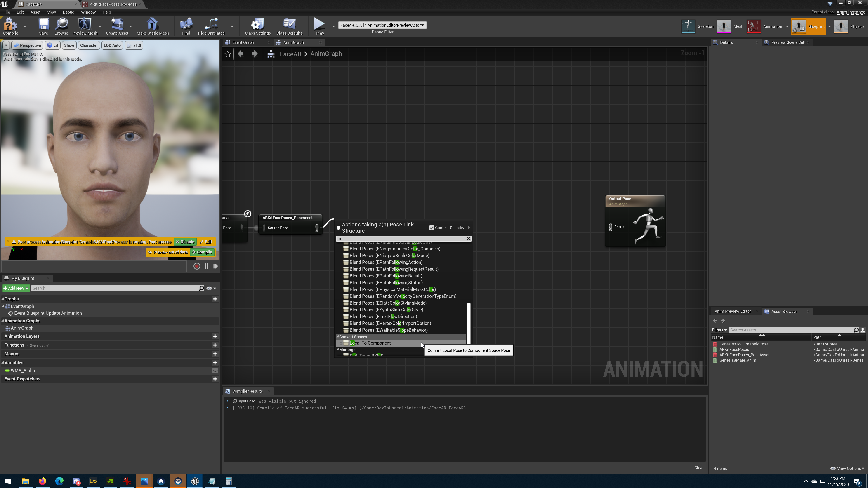This screenshot has width=868, height=488.
Task: Open the File menu
Action: pos(6,12)
